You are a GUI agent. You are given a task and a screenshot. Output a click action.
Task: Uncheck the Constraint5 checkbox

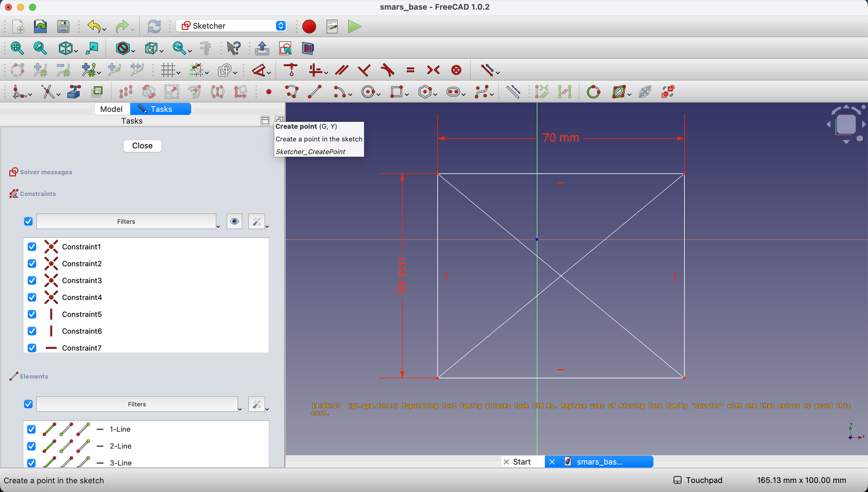32,314
